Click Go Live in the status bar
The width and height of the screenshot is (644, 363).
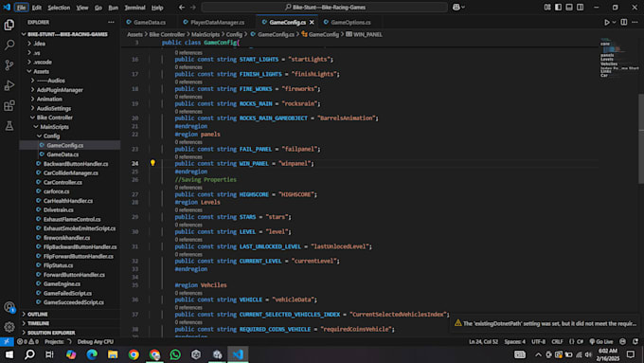click(x=601, y=341)
